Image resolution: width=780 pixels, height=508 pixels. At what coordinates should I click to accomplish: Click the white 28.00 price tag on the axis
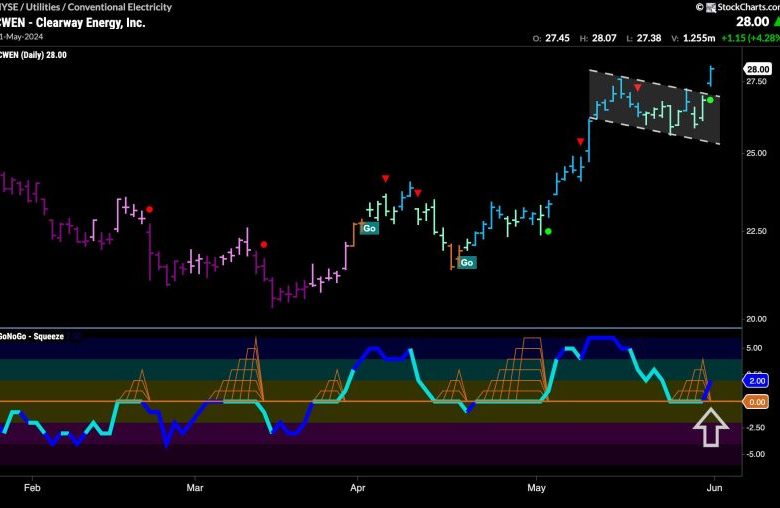758,69
